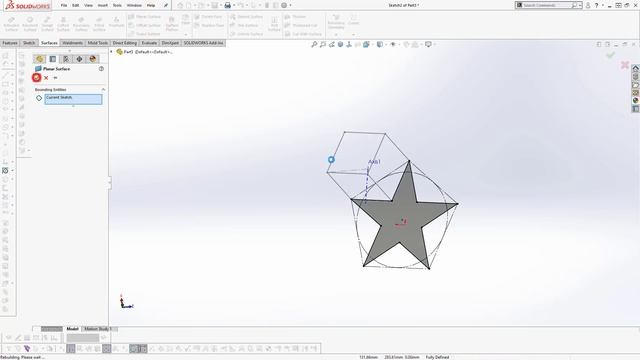Switch to the Weldments tab

pos(73,43)
